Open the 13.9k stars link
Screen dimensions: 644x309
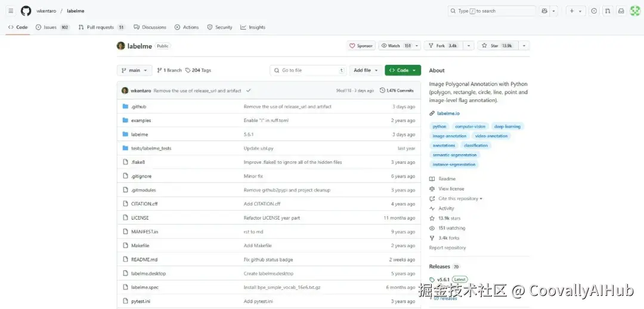click(x=445, y=219)
